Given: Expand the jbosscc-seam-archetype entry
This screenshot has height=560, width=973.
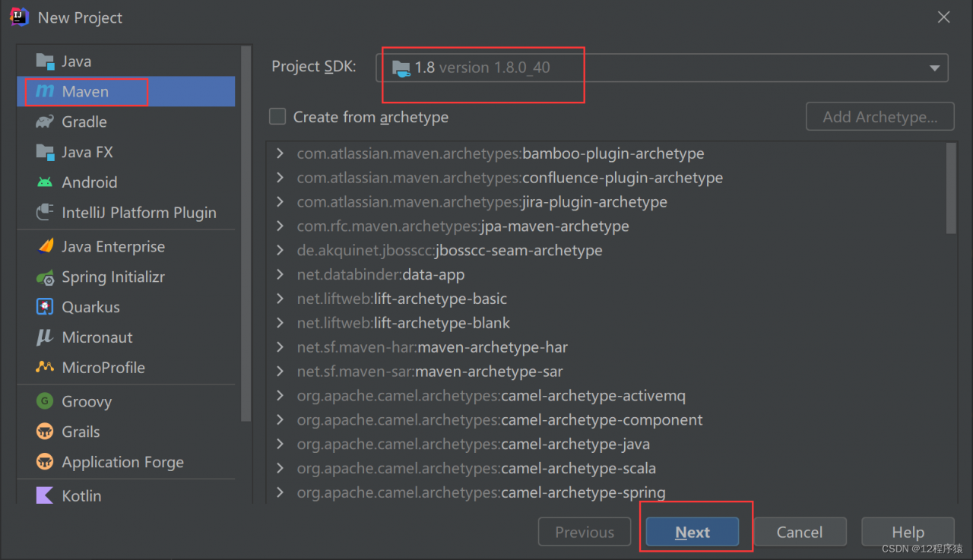Looking at the screenshot, I should [280, 251].
